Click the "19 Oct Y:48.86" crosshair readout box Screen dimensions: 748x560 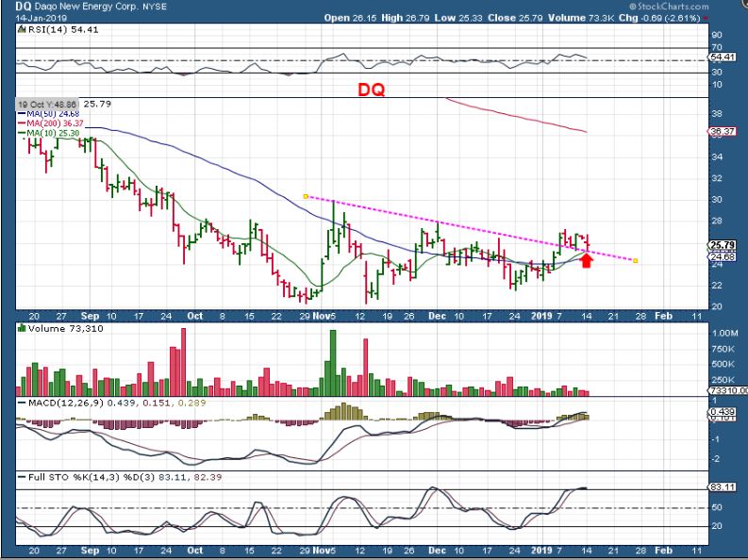click(x=47, y=105)
